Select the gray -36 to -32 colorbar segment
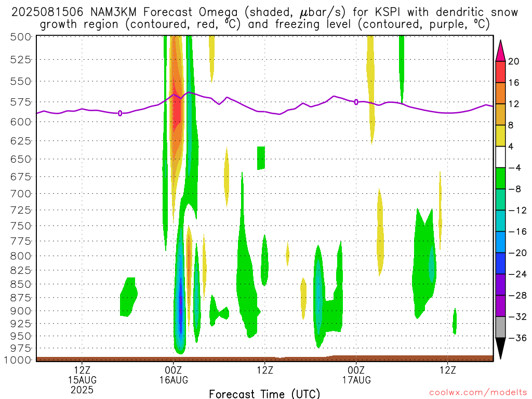Image resolution: width=532 pixels, height=399 pixels. click(x=500, y=327)
